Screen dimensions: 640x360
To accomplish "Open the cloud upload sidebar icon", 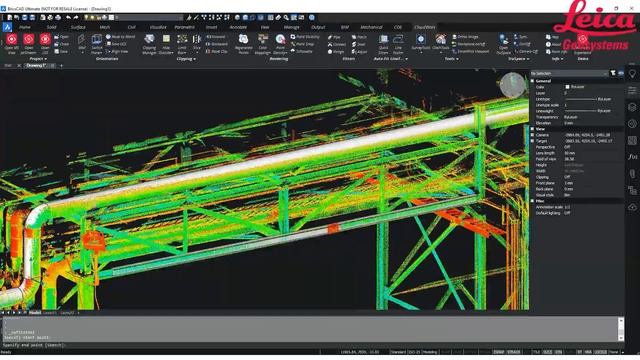I will (x=632, y=207).
